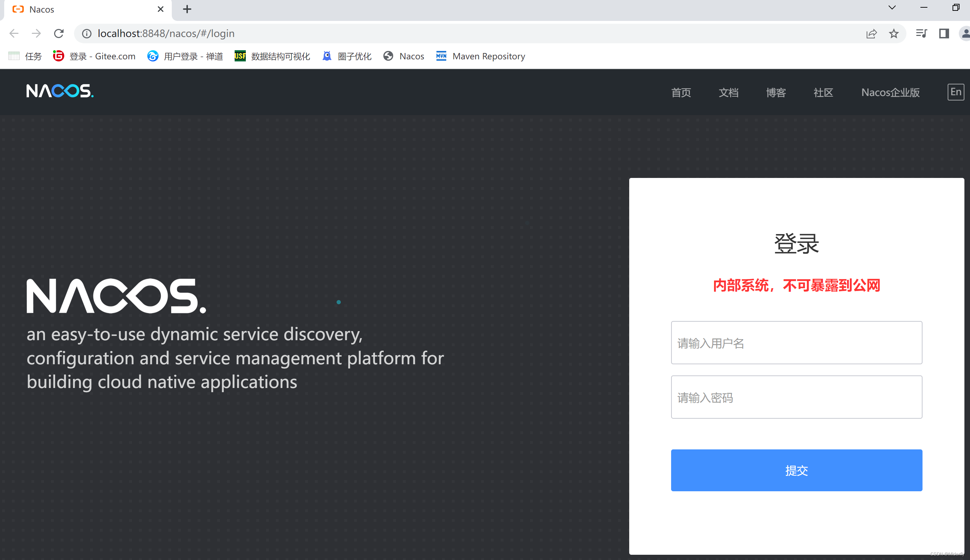Open the media control icon in toolbar
The height and width of the screenshot is (560, 970).
[x=921, y=34]
